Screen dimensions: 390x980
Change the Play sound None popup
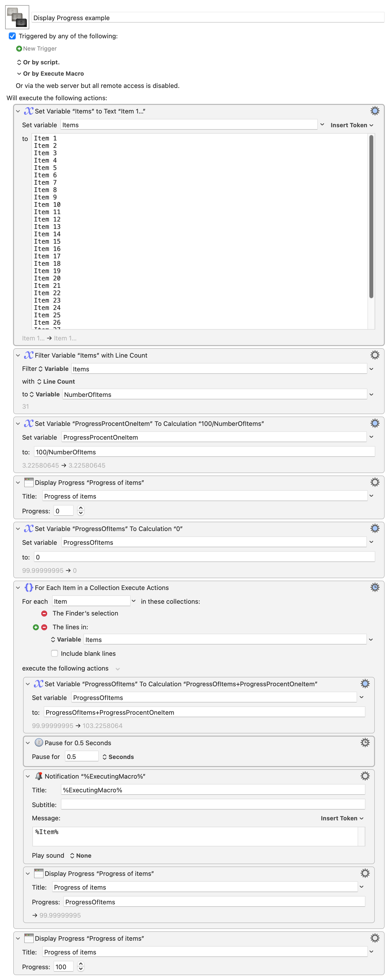tap(80, 855)
